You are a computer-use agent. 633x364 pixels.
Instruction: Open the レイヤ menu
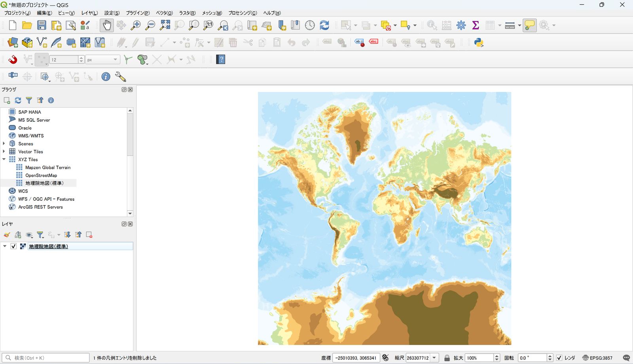coord(89,13)
